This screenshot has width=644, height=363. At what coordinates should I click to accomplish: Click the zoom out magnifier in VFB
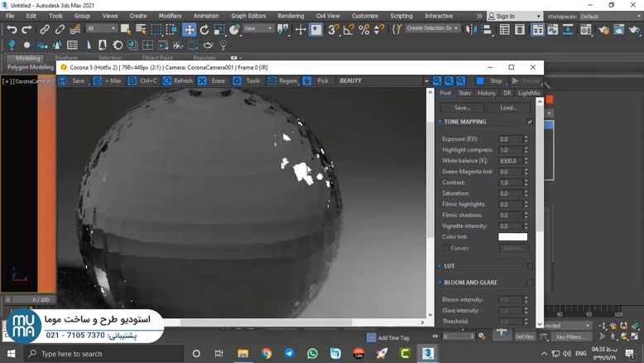point(449,80)
